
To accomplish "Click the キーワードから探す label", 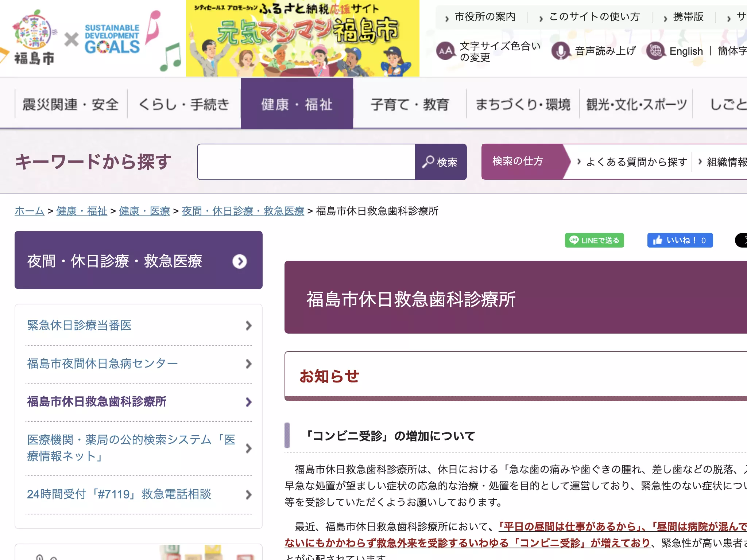I will 93,162.
